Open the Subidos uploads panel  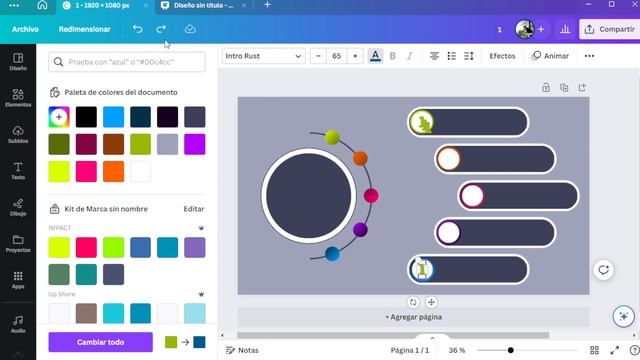click(x=18, y=134)
